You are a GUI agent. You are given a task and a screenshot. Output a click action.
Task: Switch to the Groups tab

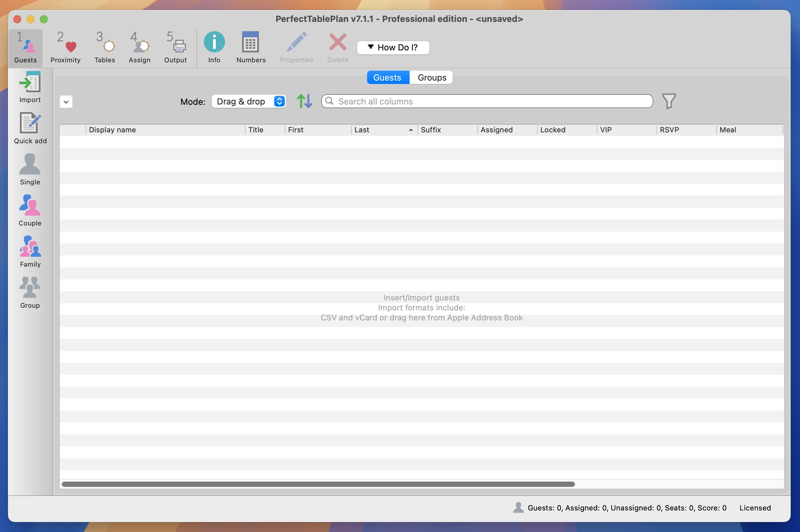(x=431, y=77)
